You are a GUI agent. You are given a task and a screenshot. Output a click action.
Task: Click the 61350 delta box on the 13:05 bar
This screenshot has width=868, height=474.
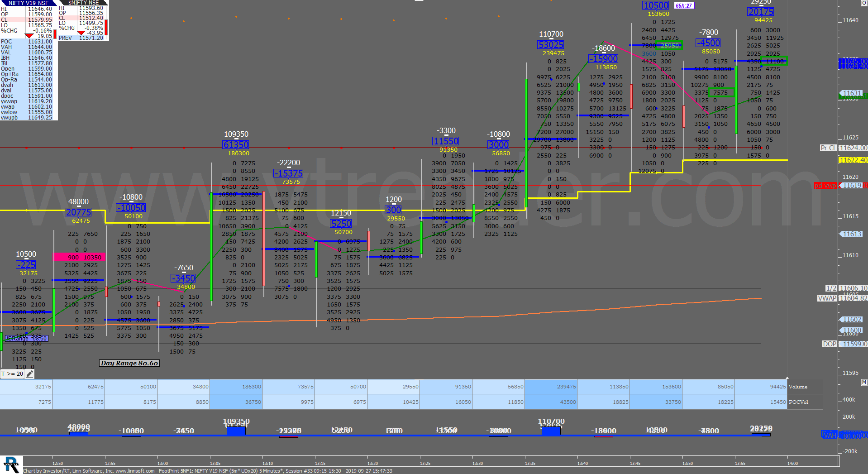pos(236,145)
